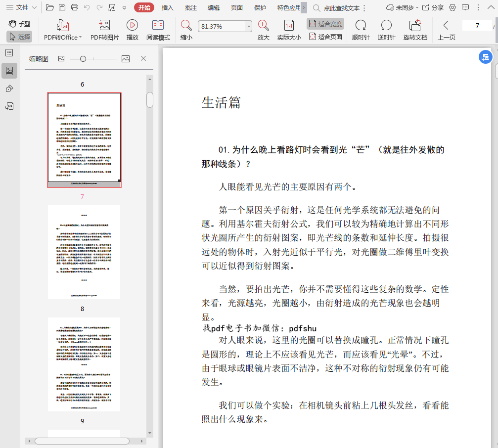Select the 选择 selection tool
This screenshot has height=448, width=498.
(19, 37)
